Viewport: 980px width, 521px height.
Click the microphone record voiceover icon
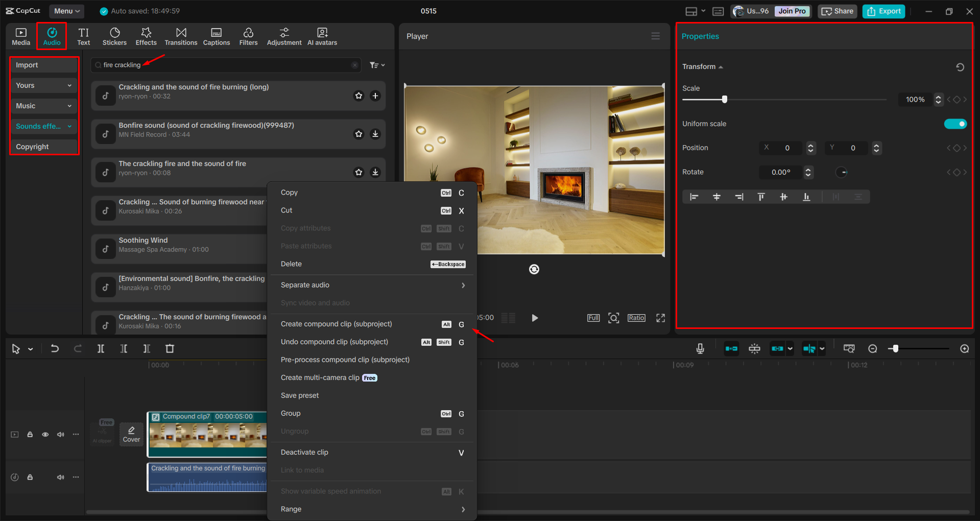click(x=700, y=348)
